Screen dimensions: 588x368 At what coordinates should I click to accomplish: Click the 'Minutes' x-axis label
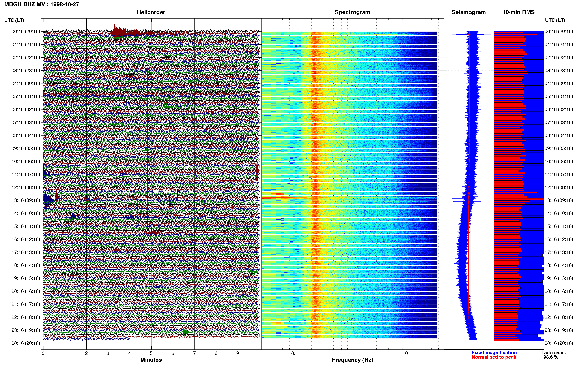[x=151, y=360]
